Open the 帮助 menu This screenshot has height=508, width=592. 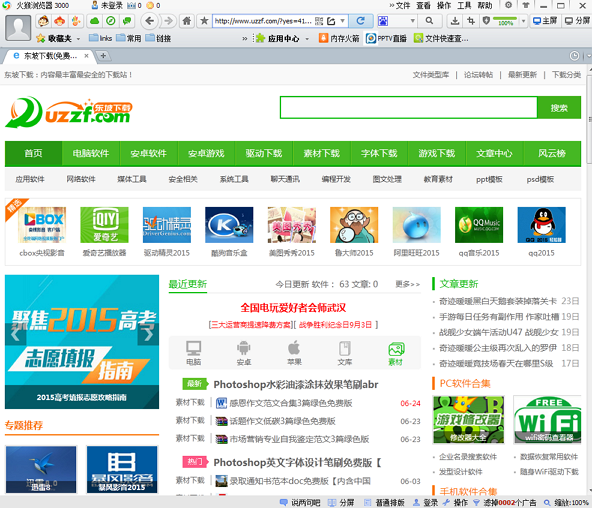pyautogui.click(x=485, y=5)
